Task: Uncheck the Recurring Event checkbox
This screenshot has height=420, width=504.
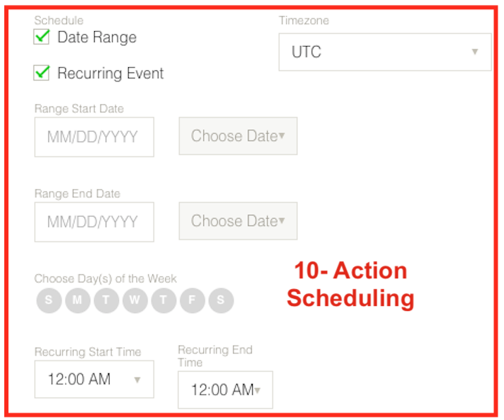Action: (x=42, y=73)
